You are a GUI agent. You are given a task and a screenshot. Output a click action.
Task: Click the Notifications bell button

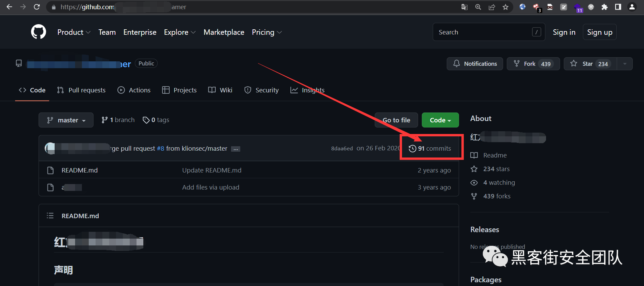pyautogui.click(x=475, y=64)
